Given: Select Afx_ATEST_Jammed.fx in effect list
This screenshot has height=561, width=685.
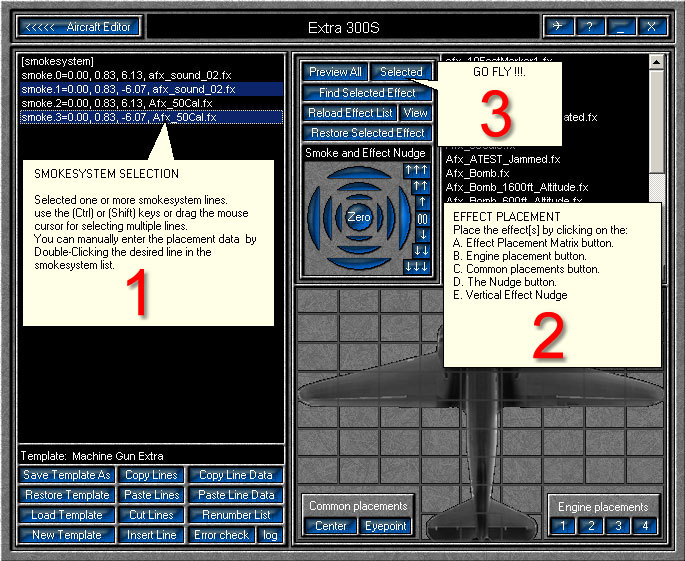Looking at the screenshot, I should pos(502,159).
